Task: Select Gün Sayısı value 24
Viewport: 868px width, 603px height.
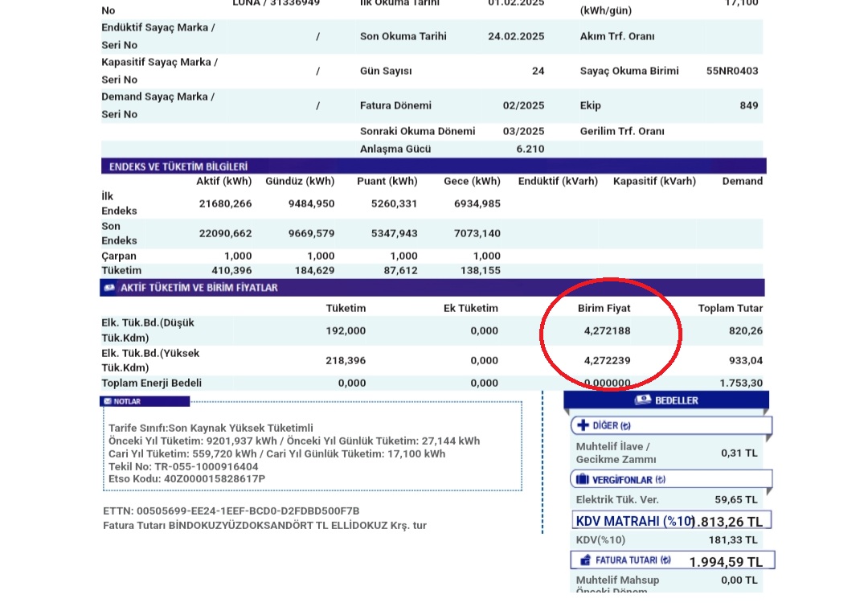Action: [538, 71]
